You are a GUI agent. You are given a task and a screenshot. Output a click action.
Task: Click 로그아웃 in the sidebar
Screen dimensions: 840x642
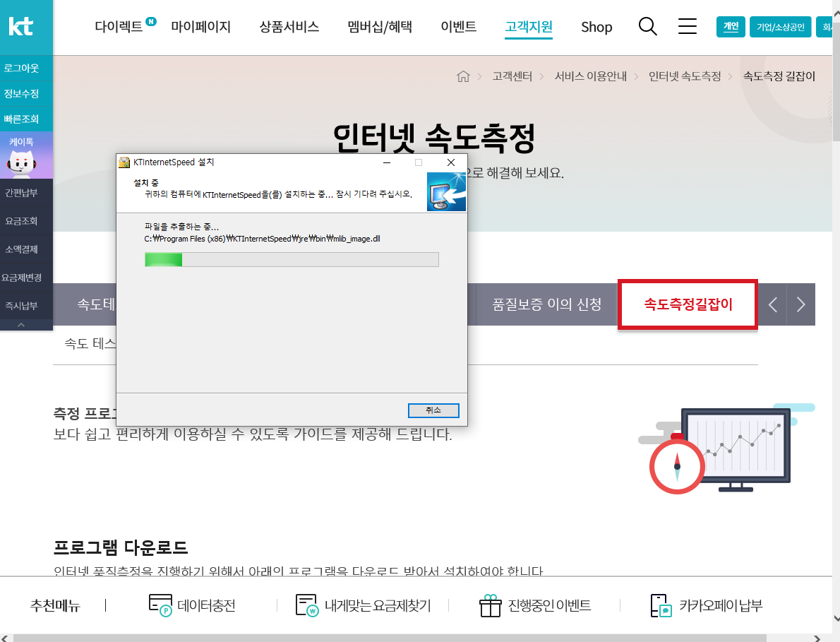[x=21, y=68]
